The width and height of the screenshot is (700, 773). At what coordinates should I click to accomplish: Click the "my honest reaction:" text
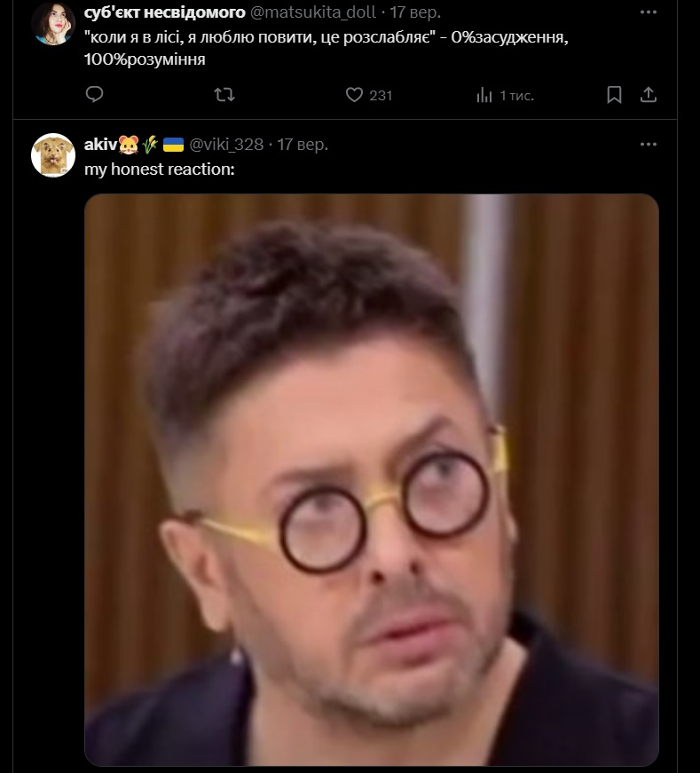pos(159,169)
